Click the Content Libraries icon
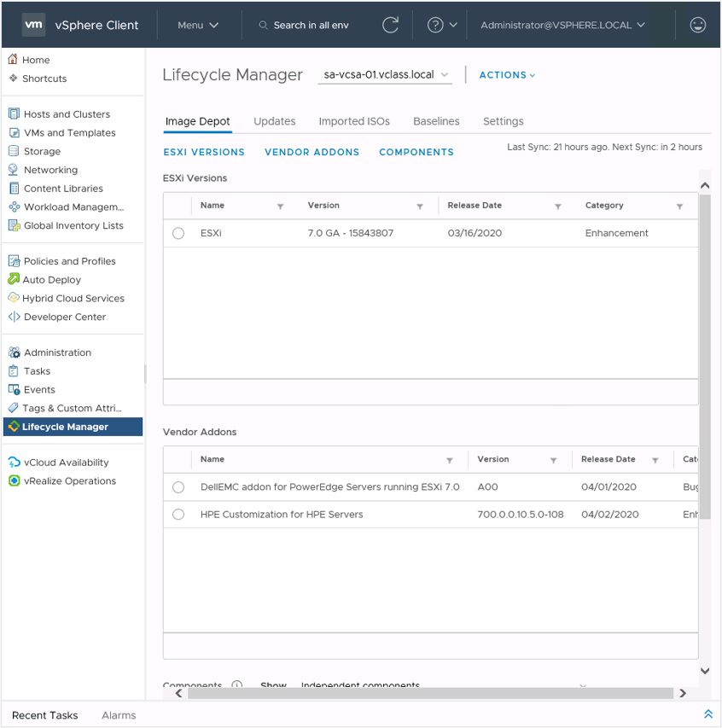The width and height of the screenshot is (722, 728). [x=15, y=188]
